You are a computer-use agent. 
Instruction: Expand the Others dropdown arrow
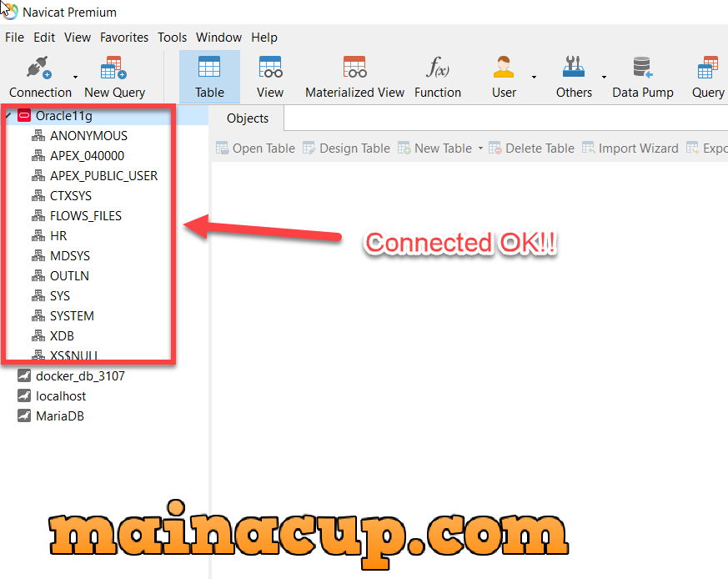point(604,77)
